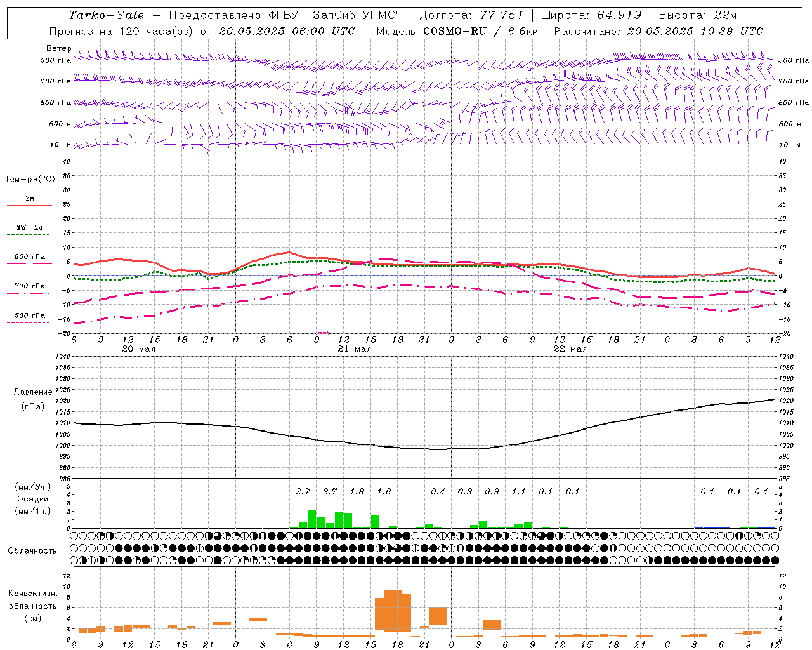This screenshot has width=812, height=650.
Task: Select the elevation text Высота: 22м
Action: [x=698, y=15]
